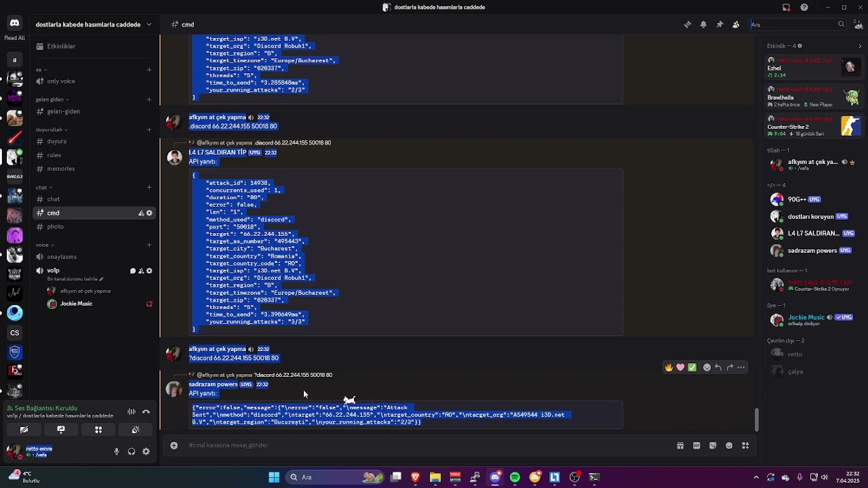Image resolution: width=868 pixels, height=488 pixels.
Task: Open user settings gear
Action: click(x=146, y=451)
